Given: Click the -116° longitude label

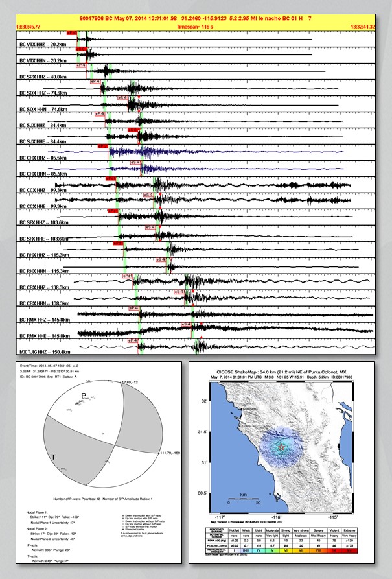Looking at the screenshot, I should point(277,517).
